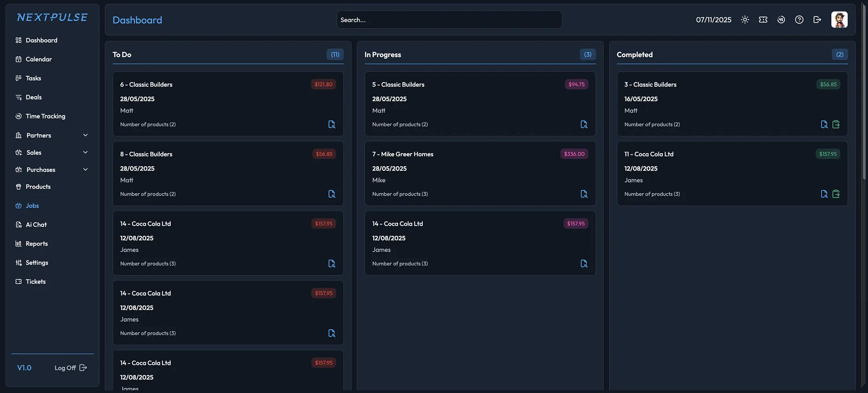Navigate to Calendar in the sidebar
This screenshot has width=868, height=393.
[x=39, y=59]
